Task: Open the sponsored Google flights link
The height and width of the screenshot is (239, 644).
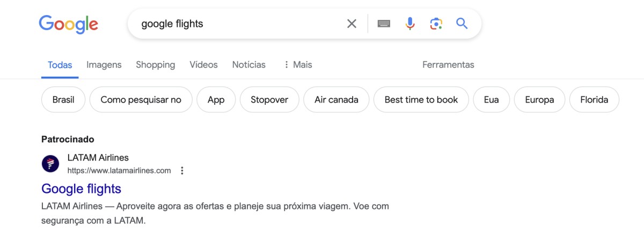Action: point(81,189)
